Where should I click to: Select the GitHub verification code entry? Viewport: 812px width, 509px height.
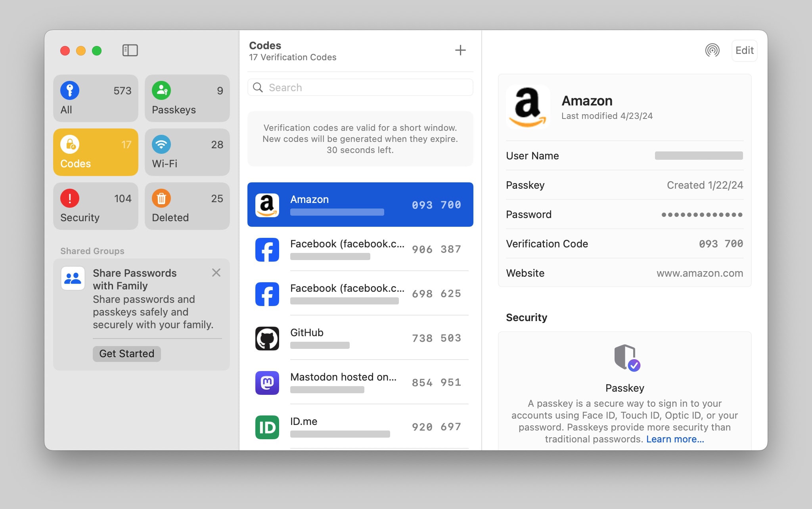(x=360, y=338)
